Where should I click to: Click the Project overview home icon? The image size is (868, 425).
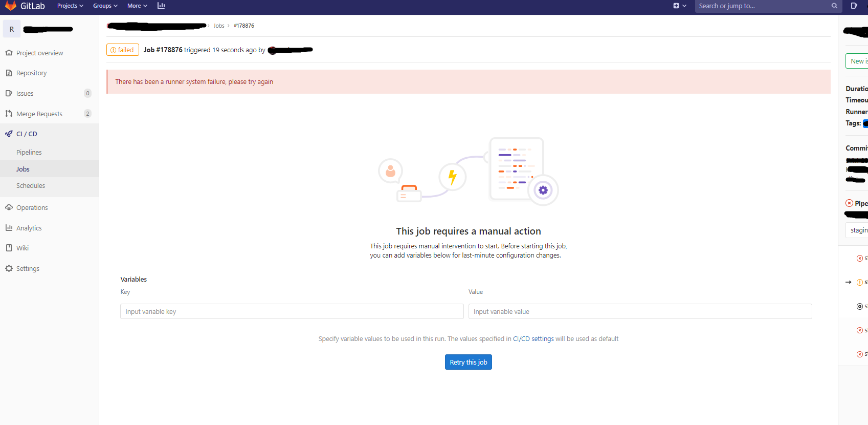[x=9, y=53]
